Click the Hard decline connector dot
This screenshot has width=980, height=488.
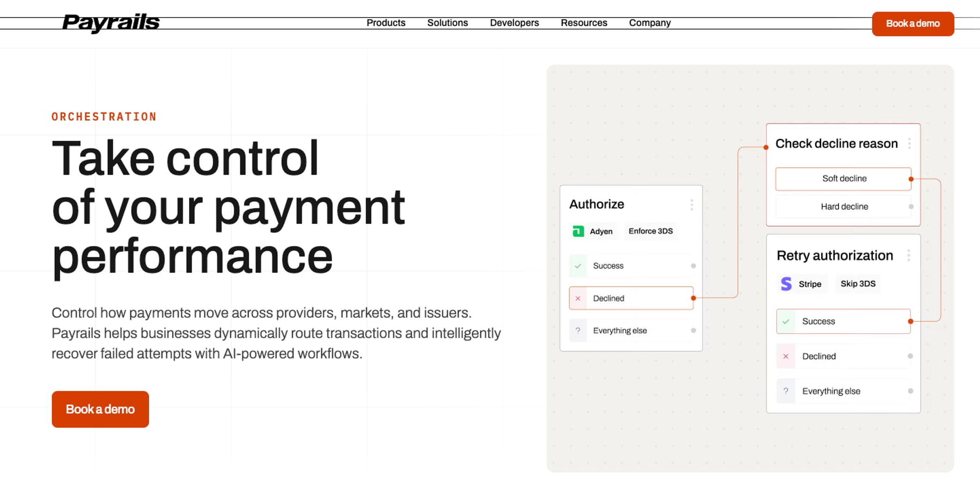click(911, 207)
